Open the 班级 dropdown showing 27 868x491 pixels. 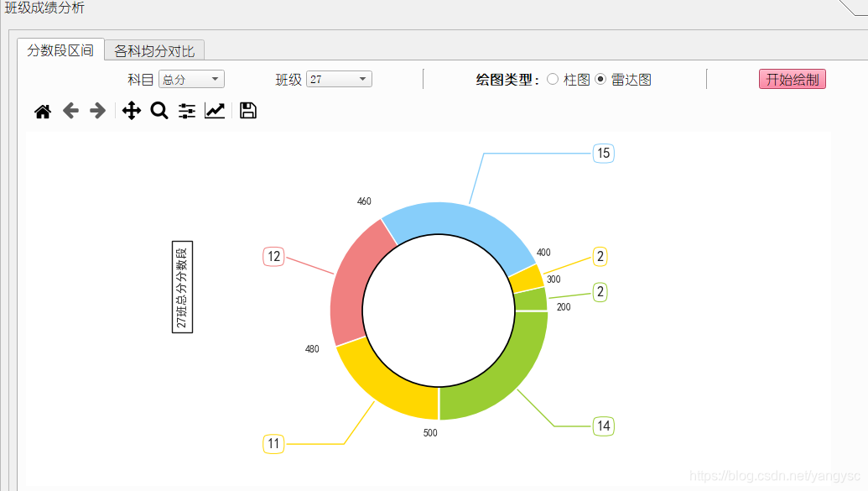(339, 79)
